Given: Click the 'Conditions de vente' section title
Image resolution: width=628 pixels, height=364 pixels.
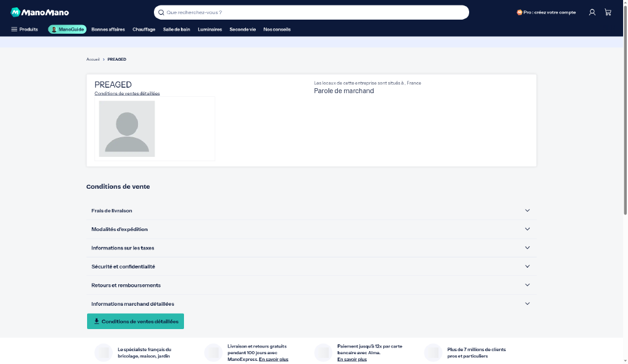Looking at the screenshot, I should [118, 186].
